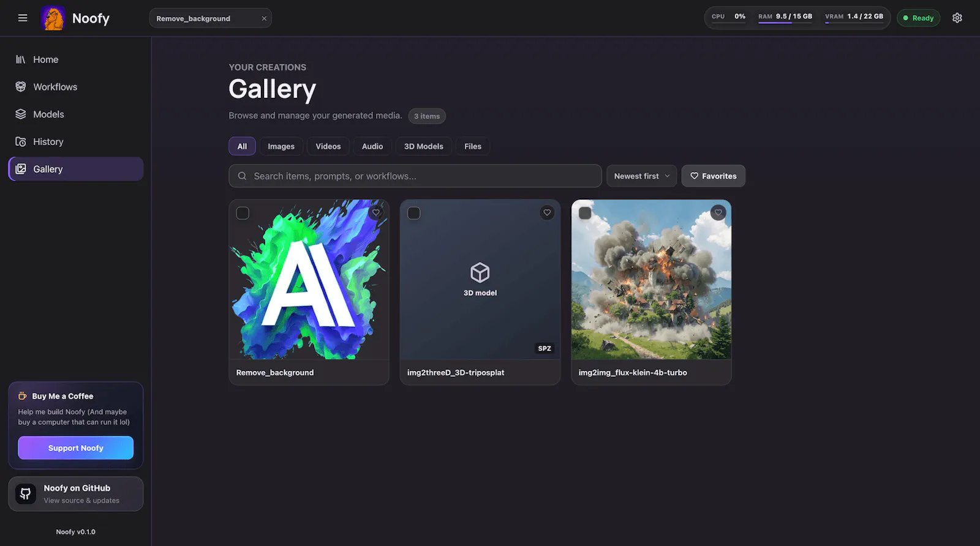Image resolution: width=980 pixels, height=546 pixels.
Task: Click the img2img_flux-klein-4b-turbo card title
Action: click(x=633, y=373)
